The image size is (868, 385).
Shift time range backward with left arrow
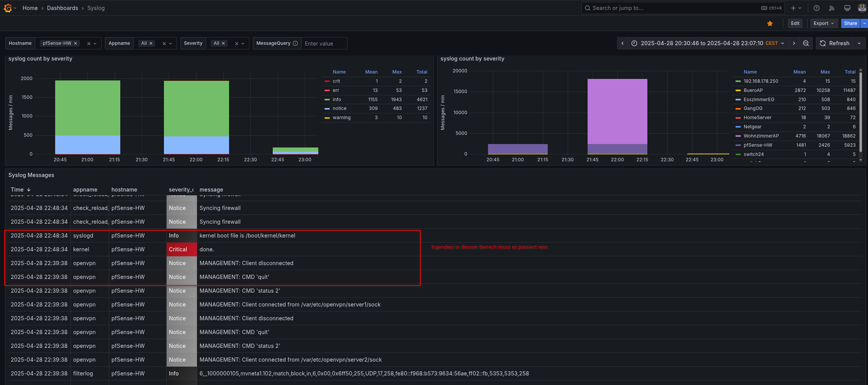pyautogui.click(x=622, y=43)
